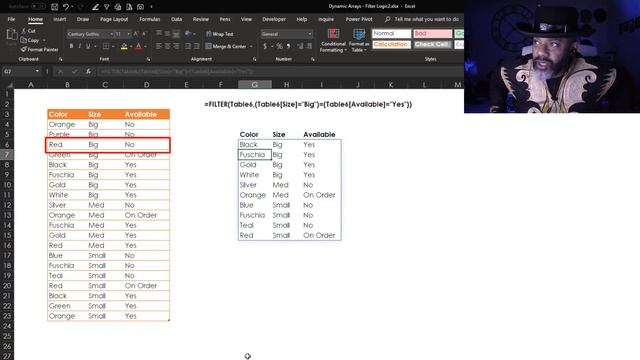Click the Tell me search magnifier
Image resolution: width=640 pixels, height=360 pixels.
387,19
